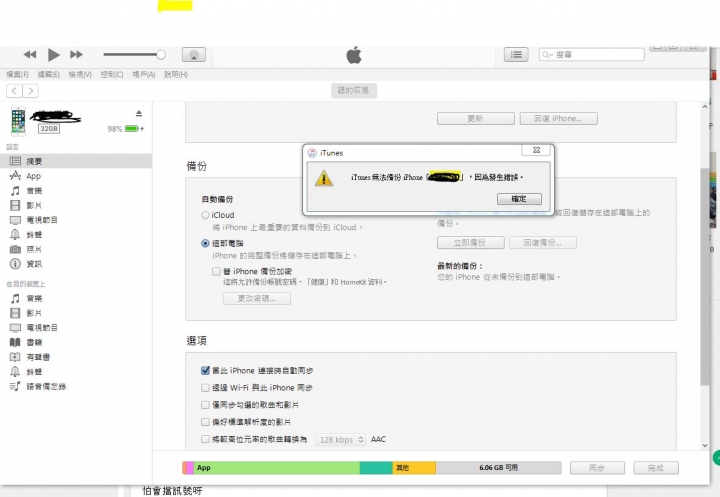The width and height of the screenshot is (720, 497).
Task: Click the 回復備份... restore backup button
Action: coord(543,243)
